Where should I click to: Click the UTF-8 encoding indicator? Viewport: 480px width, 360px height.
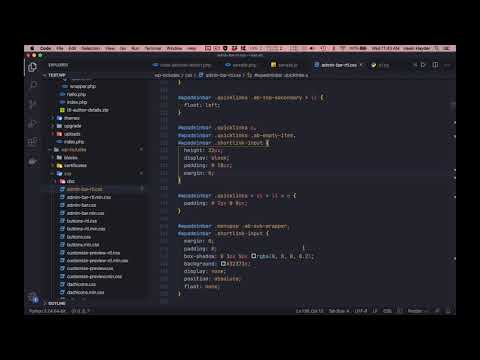pyautogui.click(x=361, y=311)
